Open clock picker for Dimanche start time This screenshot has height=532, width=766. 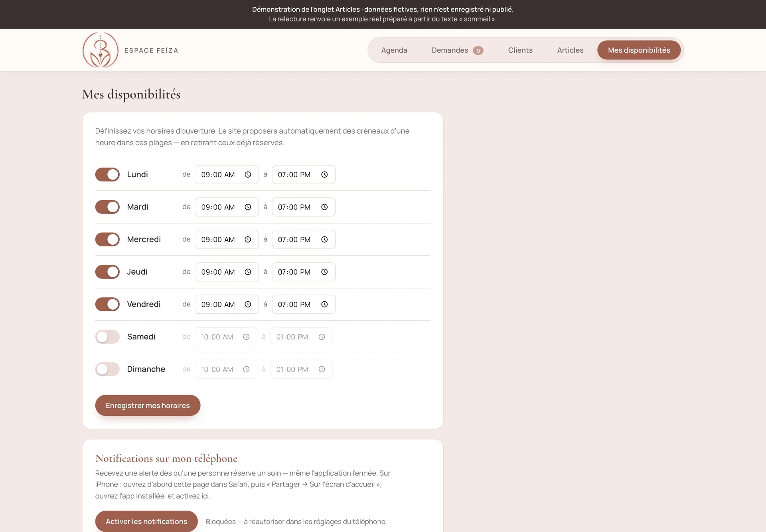point(246,369)
